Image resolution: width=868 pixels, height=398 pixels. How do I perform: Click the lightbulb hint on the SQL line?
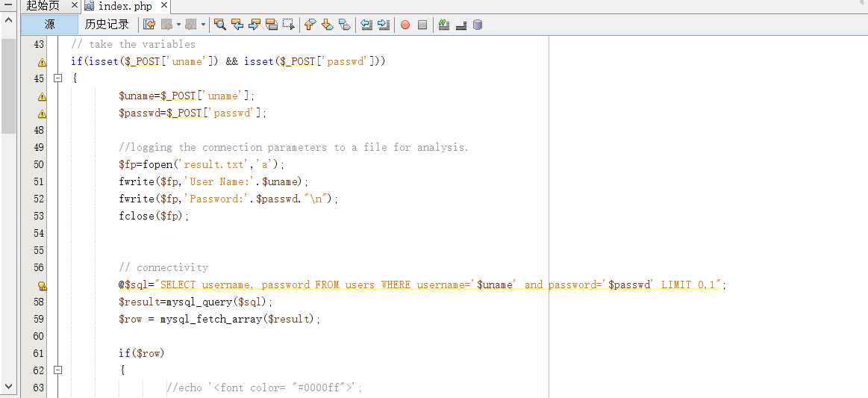[42, 286]
